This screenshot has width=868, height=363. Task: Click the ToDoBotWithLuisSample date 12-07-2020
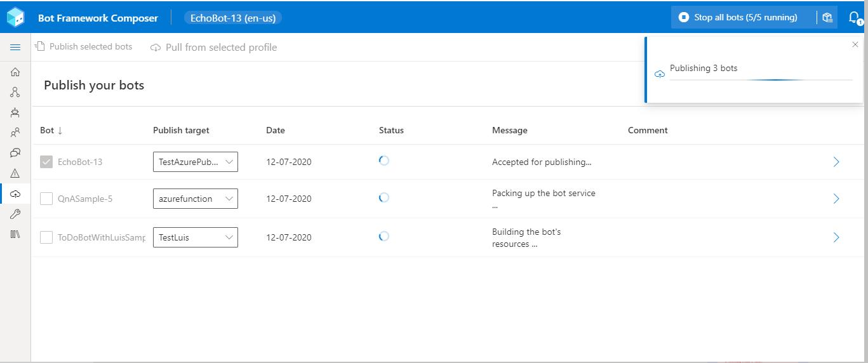(x=289, y=237)
